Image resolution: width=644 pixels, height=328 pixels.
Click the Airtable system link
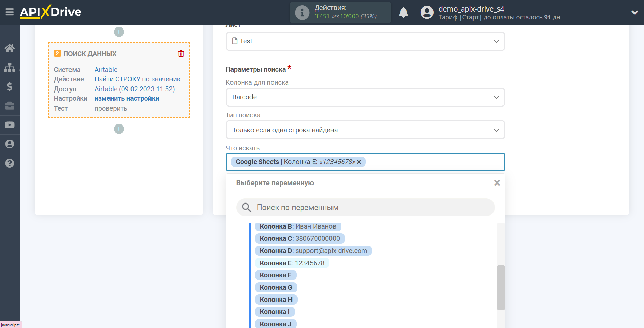[106, 70]
